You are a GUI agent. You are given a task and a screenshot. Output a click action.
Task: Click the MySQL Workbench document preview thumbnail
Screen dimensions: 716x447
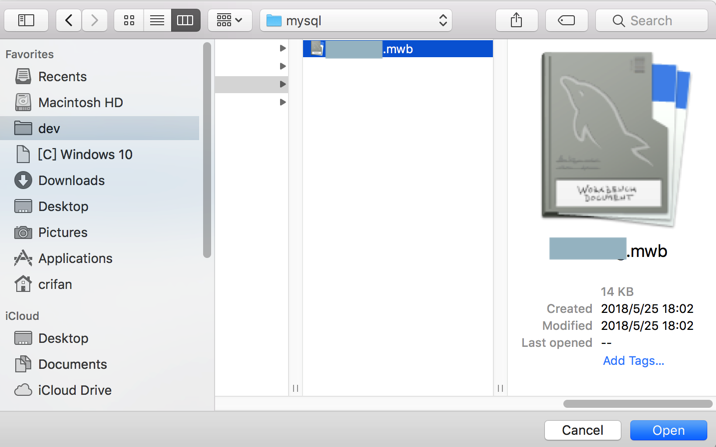(615, 139)
